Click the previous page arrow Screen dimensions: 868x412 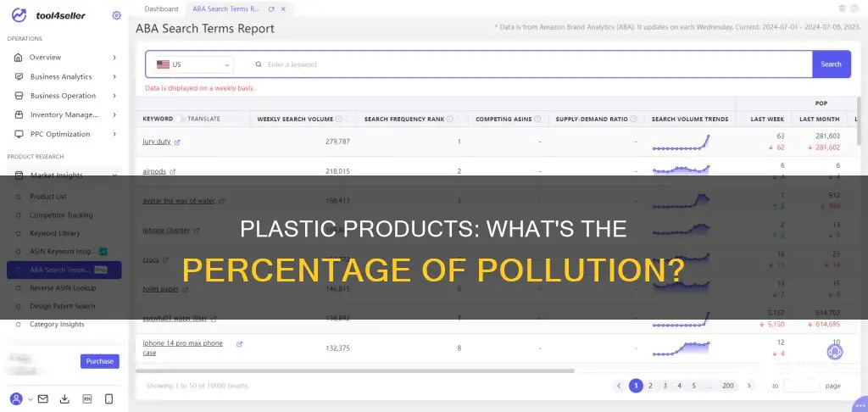[x=620, y=386]
